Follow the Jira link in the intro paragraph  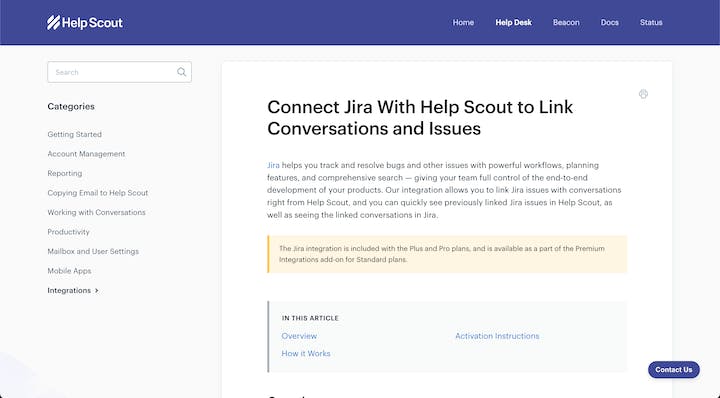273,165
